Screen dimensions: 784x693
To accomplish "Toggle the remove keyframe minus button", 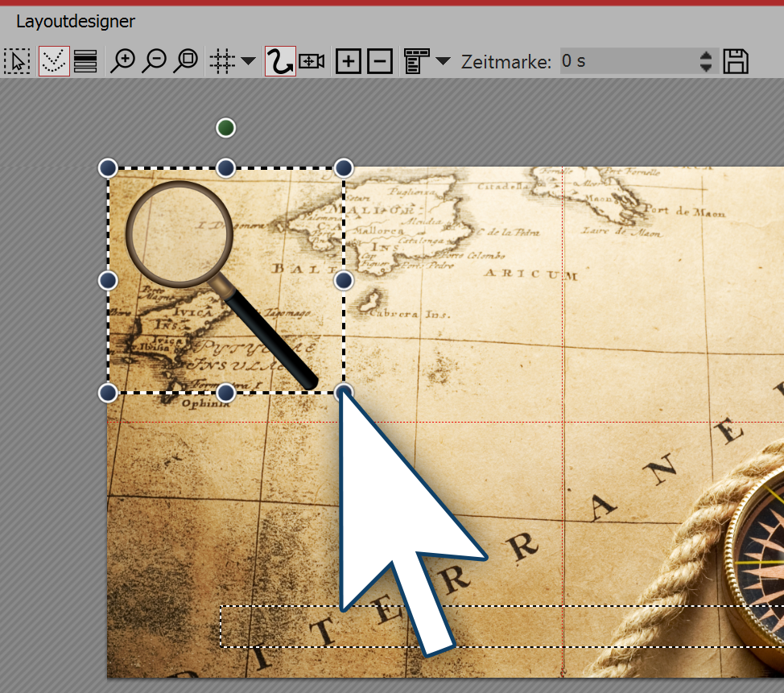I will coord(379,60).
